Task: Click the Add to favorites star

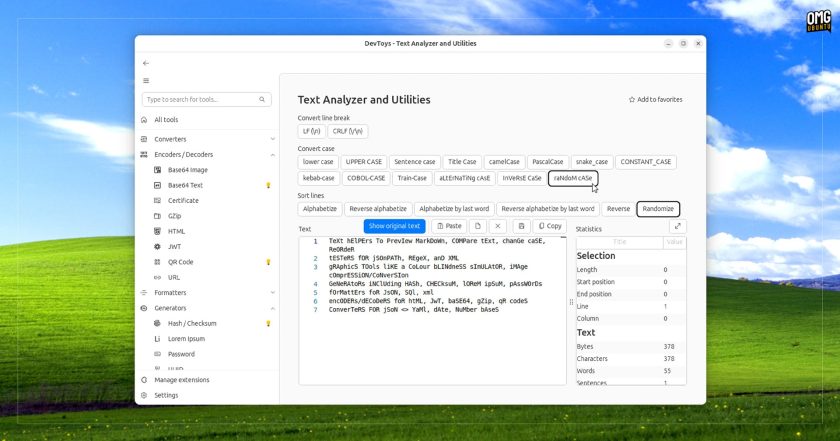Action: pyautogui.click(x=632, y=100)
